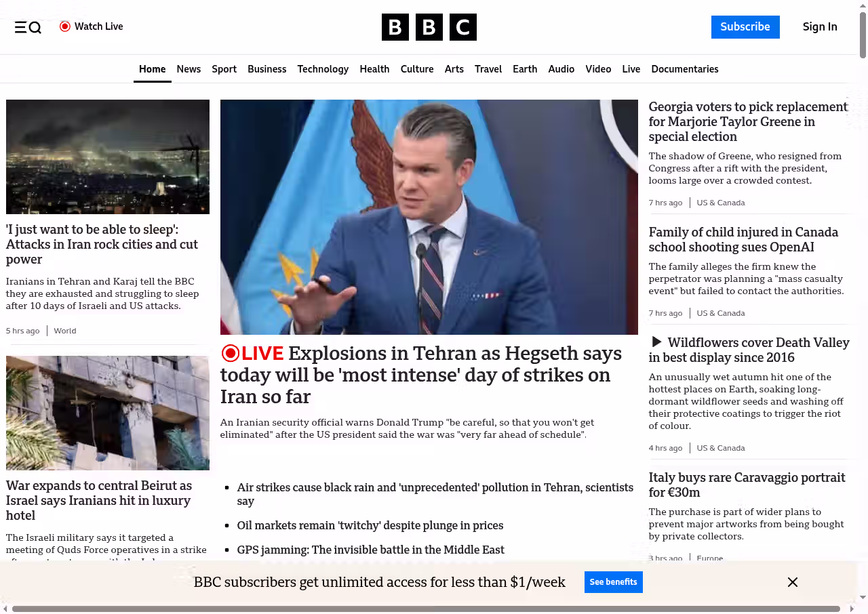Open the Hegseth press briefing image
The image size is (868, 614).
429,217
